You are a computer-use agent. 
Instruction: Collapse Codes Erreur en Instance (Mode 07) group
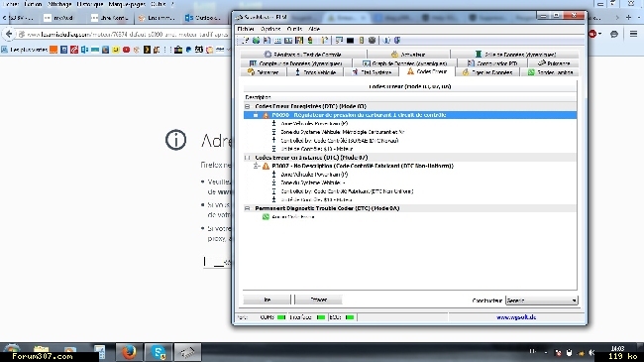pos(248,158)
